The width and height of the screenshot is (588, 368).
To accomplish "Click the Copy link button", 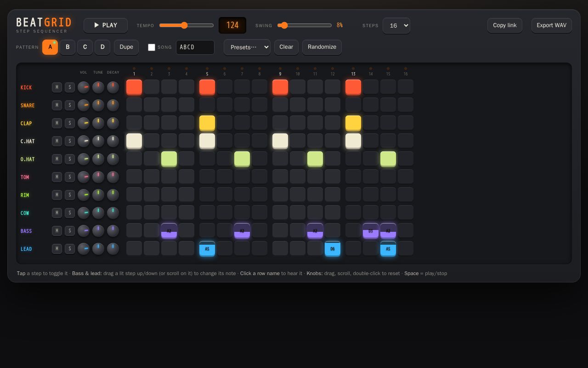I will coord(505,25).
